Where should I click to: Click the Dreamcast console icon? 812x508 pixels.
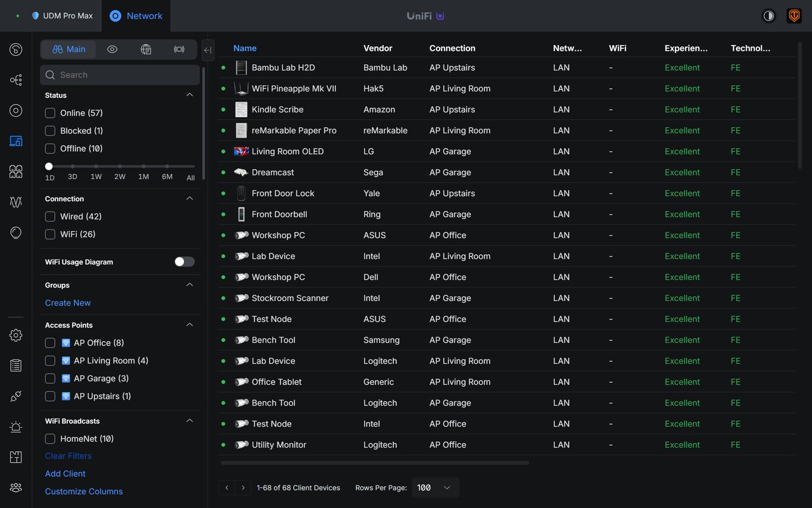(241, 172)
